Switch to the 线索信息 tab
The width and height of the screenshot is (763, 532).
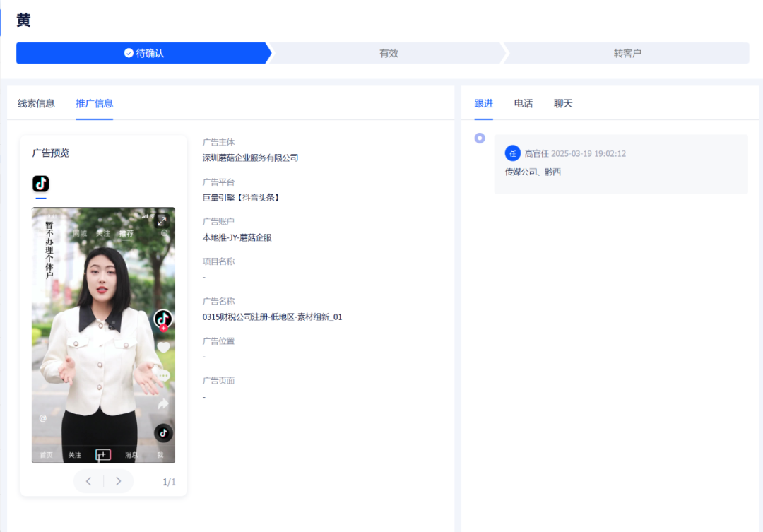click(35, 102)
